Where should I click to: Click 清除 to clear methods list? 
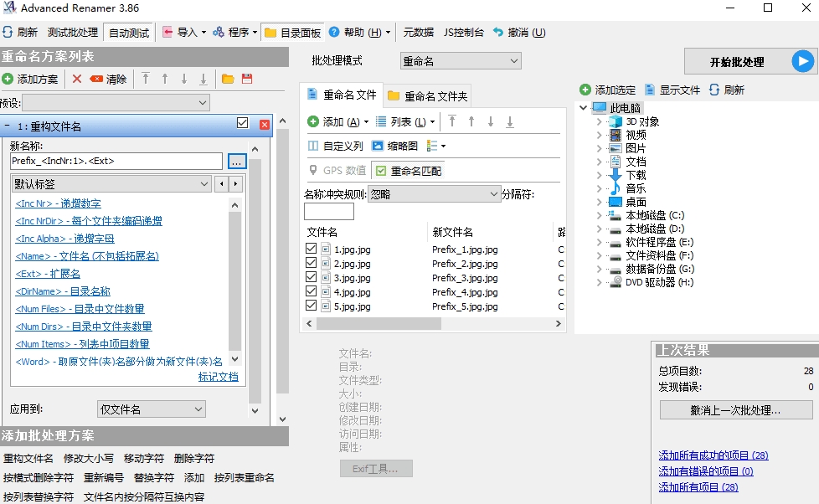point(108,79)
